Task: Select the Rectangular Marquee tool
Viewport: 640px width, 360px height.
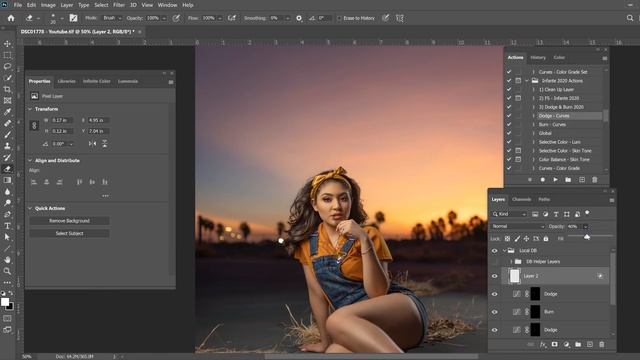Action: pyautogui.click(x=7, y=55)
